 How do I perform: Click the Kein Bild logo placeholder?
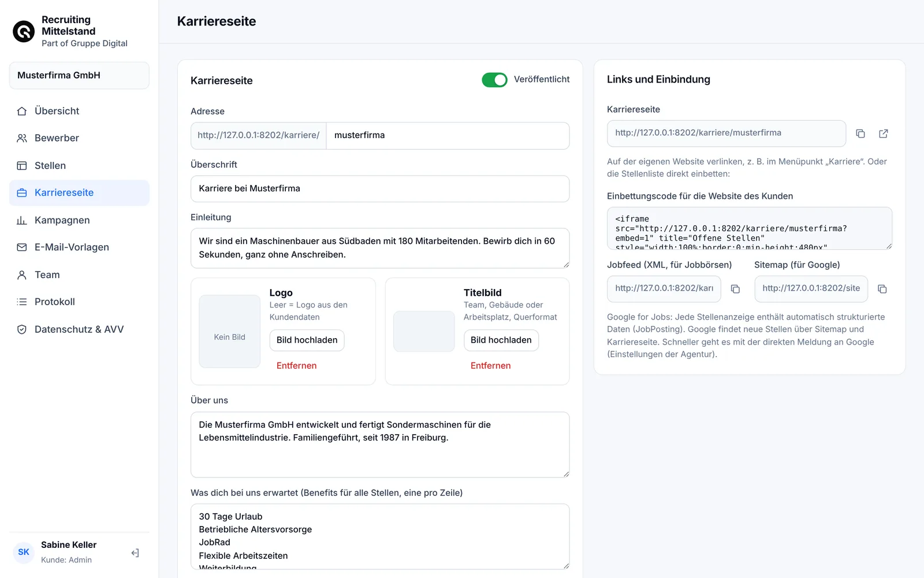click(x=230, y=331)
